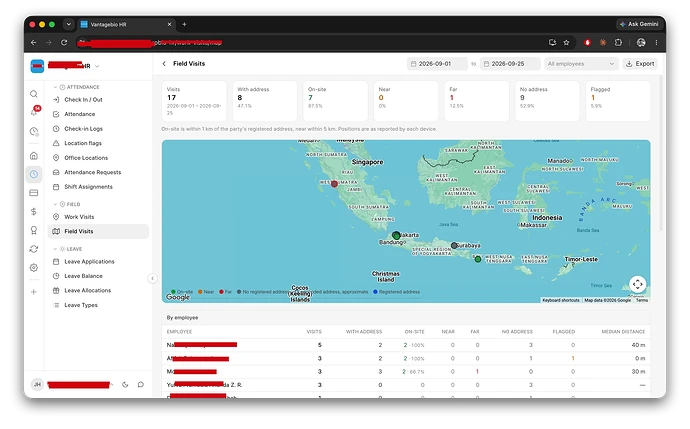This screenshot has width=690, height=429.
Task: Click the Export button
Action: tap(640, 64)
